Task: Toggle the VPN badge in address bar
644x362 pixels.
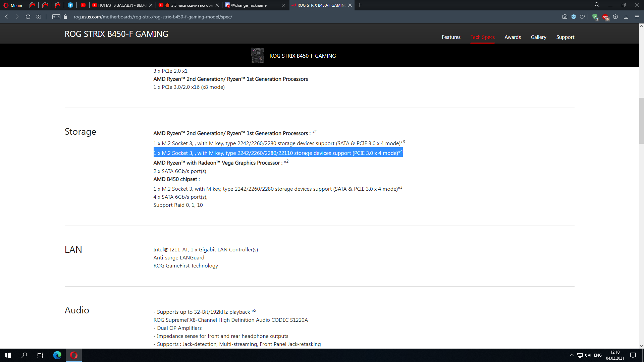Action: [56, 17]
